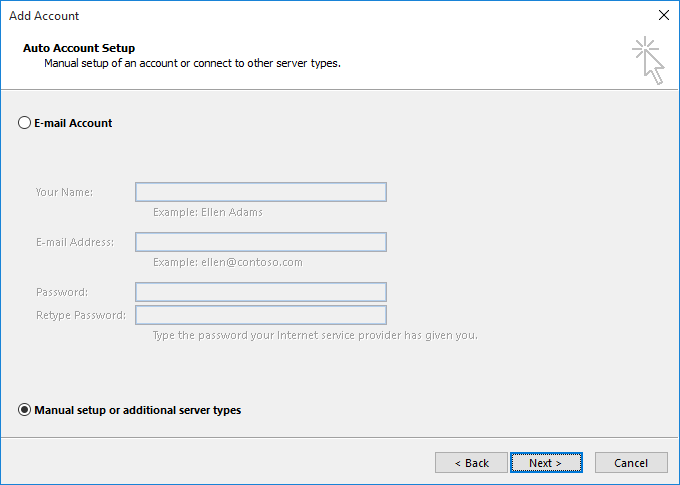Click into the Password field

point(261,292)
